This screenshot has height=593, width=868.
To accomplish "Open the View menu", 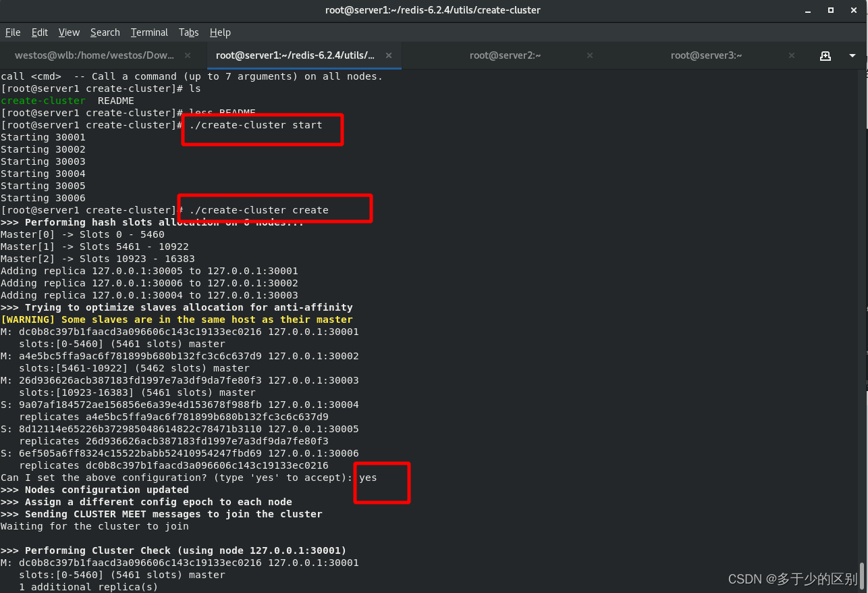I will [x=69, y=32].
